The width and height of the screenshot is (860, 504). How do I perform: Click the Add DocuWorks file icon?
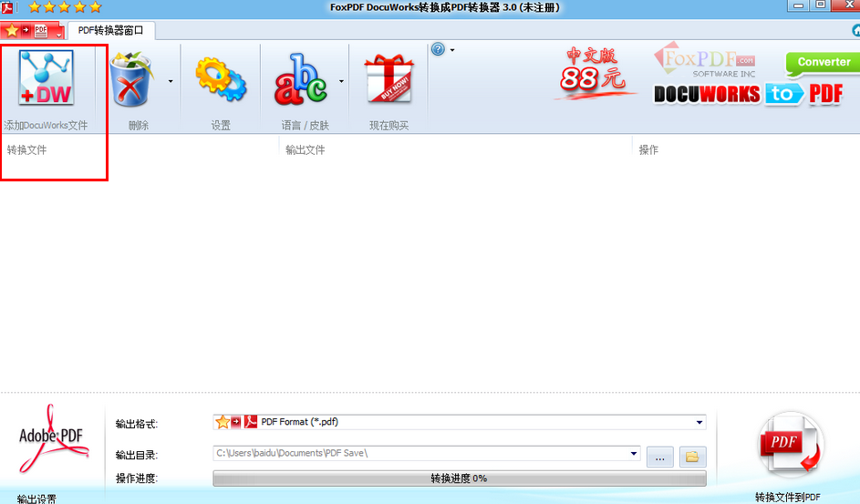[x=47, y=77]
